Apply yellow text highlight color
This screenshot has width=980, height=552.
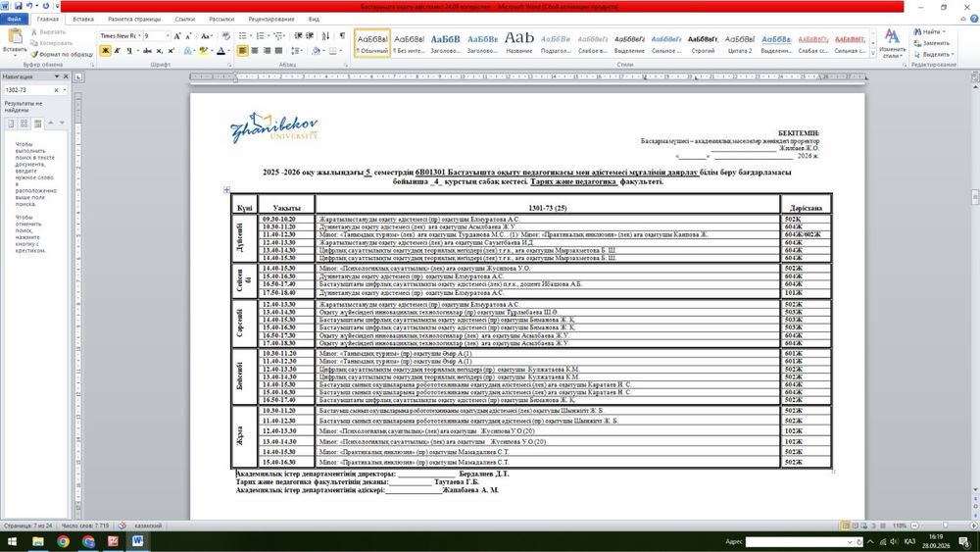[x=203, y=51]
